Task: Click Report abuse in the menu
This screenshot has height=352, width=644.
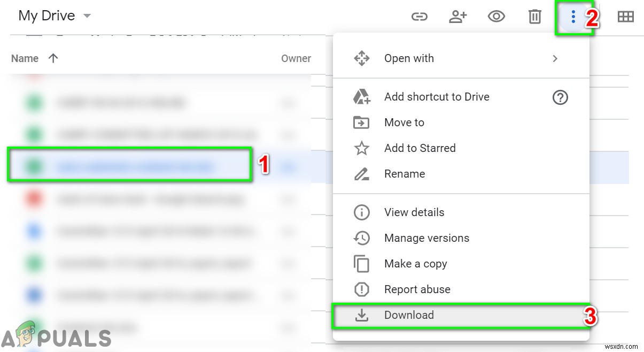Action: click(417, 289)
